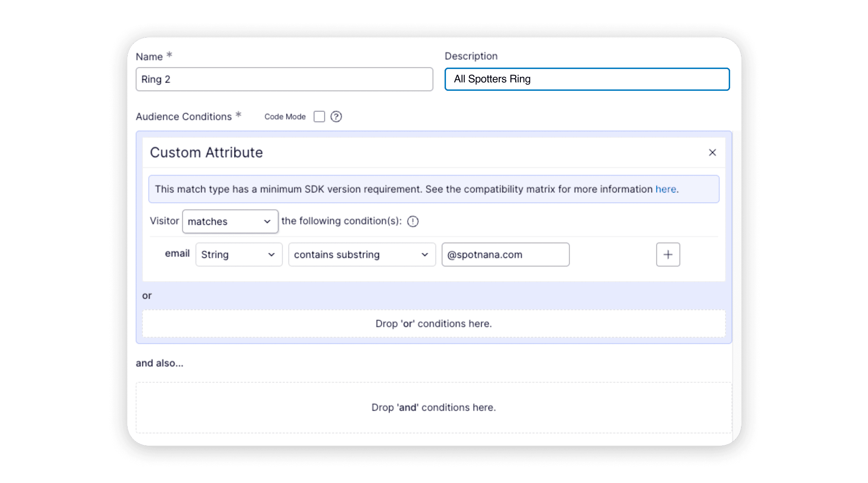This screenshot has width=868, height=483.
Task: Click the info icon beside following condition(s)
Action: pos(413,221)
